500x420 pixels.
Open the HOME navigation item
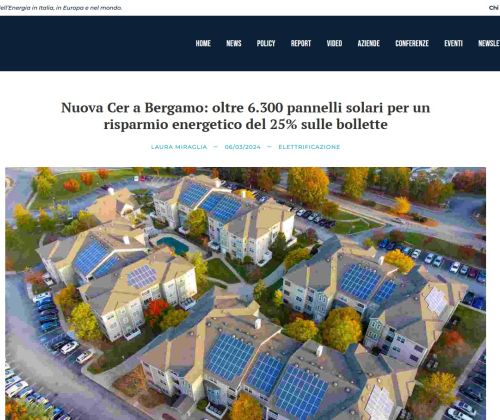pyautogui.click(x=203, y=43)
